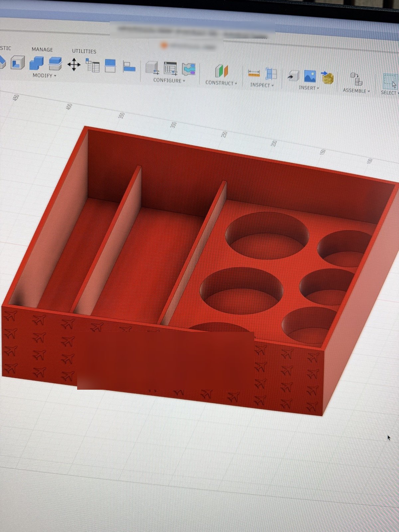Open the Change Parameters table icon
The width and height of the screenshot is (399, 532).
(x=92, y=65)
